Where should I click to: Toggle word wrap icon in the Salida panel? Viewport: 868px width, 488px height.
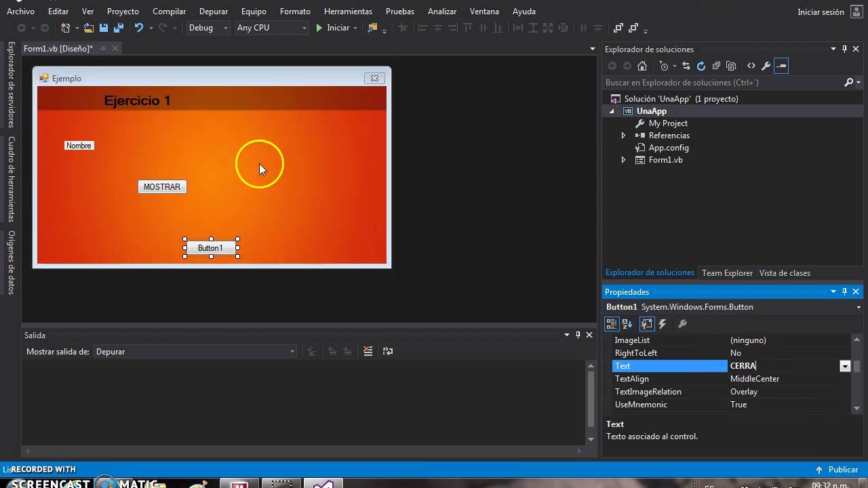click(388, 351)
